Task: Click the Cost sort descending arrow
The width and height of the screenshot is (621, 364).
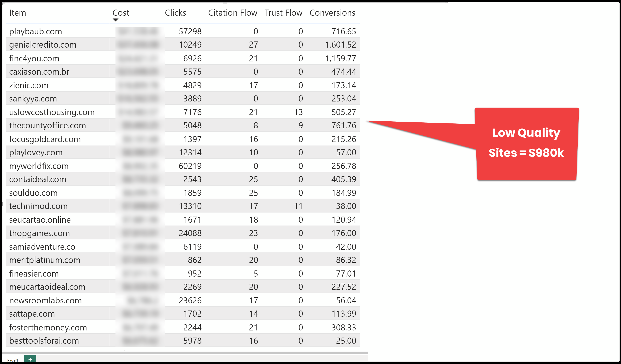Action: (x=115, y=20)
